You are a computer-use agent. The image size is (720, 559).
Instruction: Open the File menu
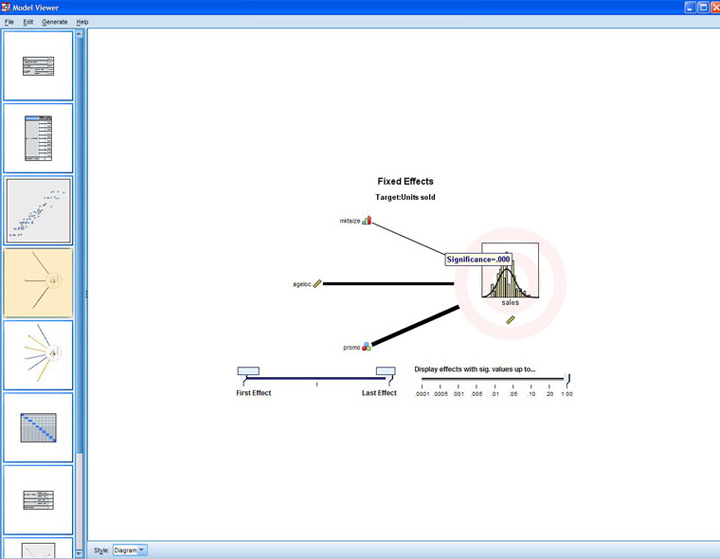coord(9,21)
